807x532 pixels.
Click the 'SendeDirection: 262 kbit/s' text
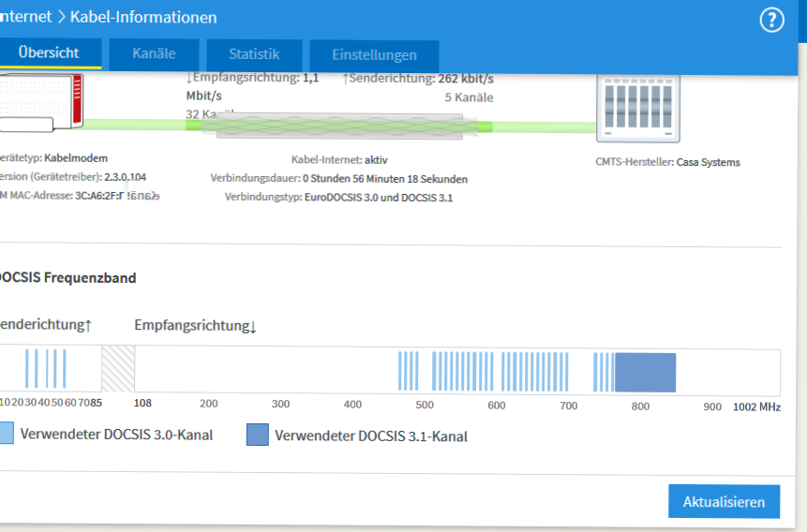coord(418,79)
